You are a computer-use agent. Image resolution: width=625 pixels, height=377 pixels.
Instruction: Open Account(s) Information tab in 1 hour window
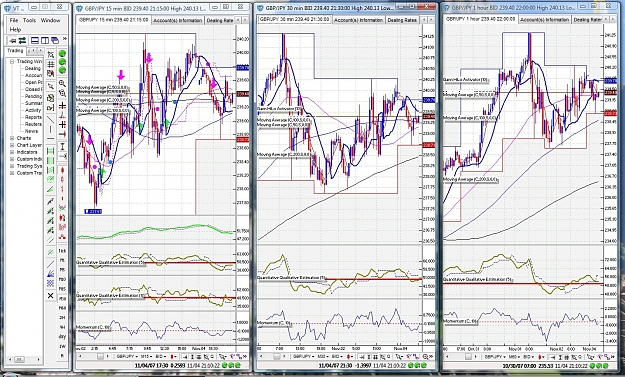(x=544, y=20)
